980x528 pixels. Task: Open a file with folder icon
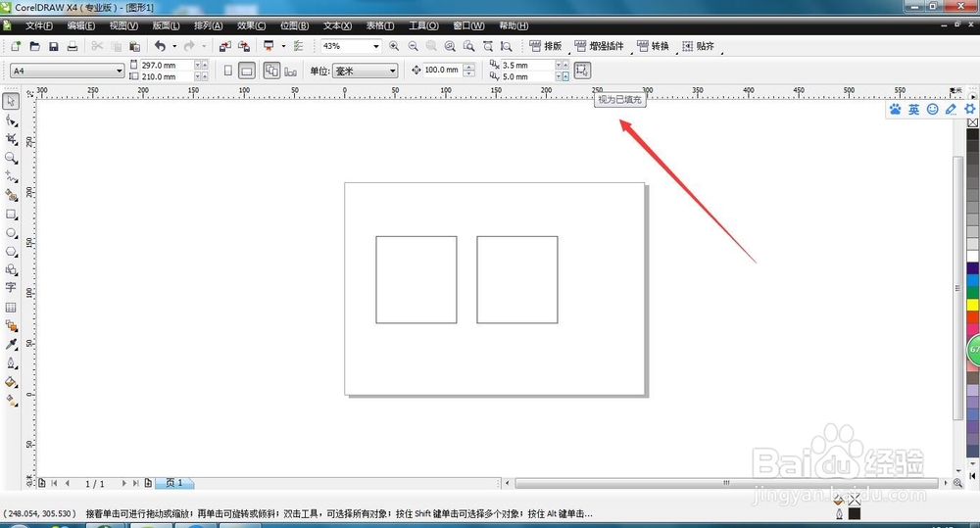(x=34, y=46)
